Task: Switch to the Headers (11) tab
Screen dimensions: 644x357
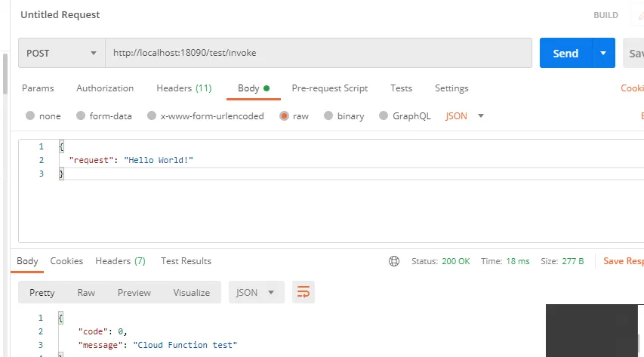Action: tap(184, 88)
